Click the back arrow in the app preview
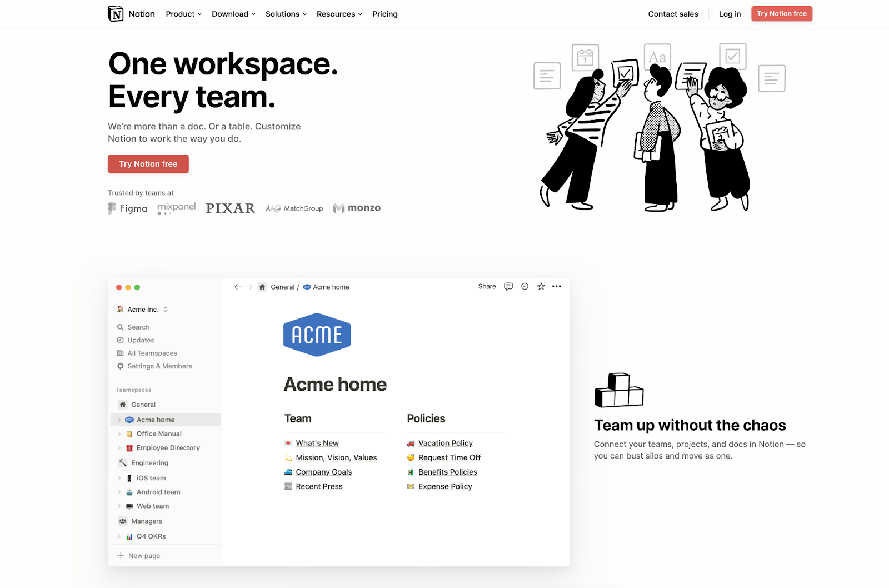 [238, 287]
